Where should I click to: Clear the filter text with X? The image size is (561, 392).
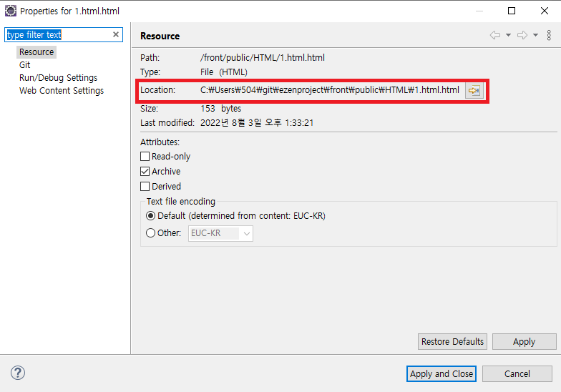(116, 34)
